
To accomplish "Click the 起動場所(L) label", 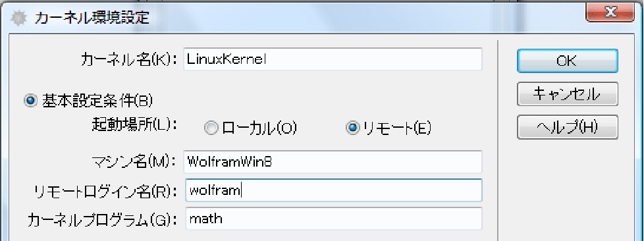I will click(x=134, y=125).
